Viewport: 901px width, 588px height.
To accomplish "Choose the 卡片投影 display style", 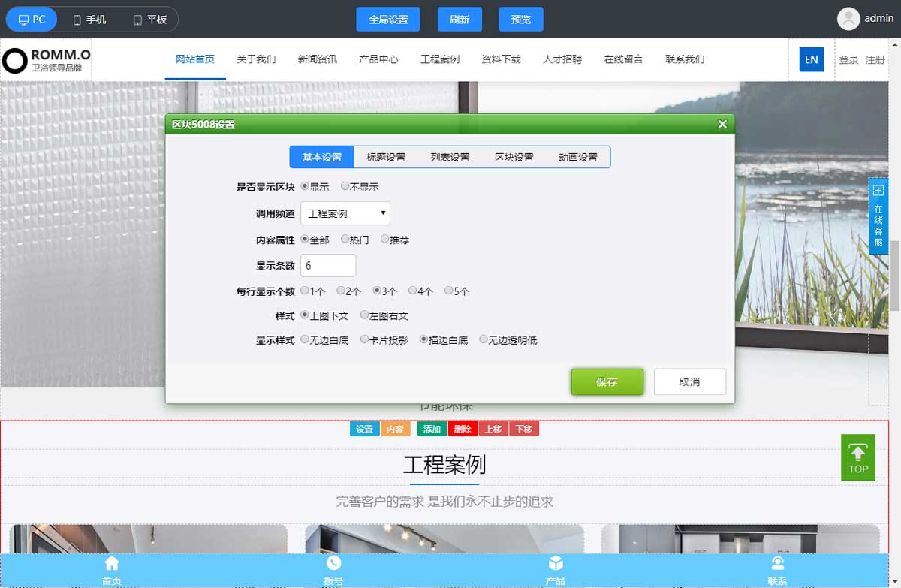I will 365,339.
